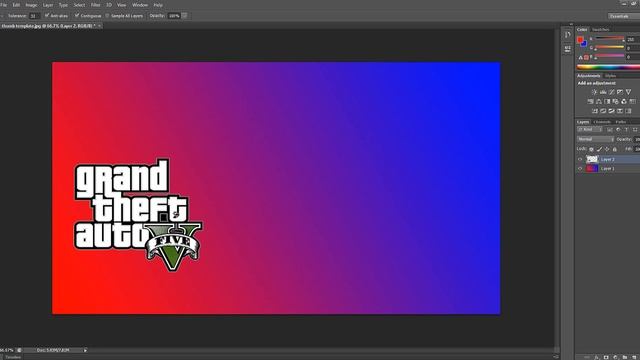The width and height of the screenshot is (640, 360).
Task: Create a new layer
Action: pyautogui.click(x=634, y=357)
